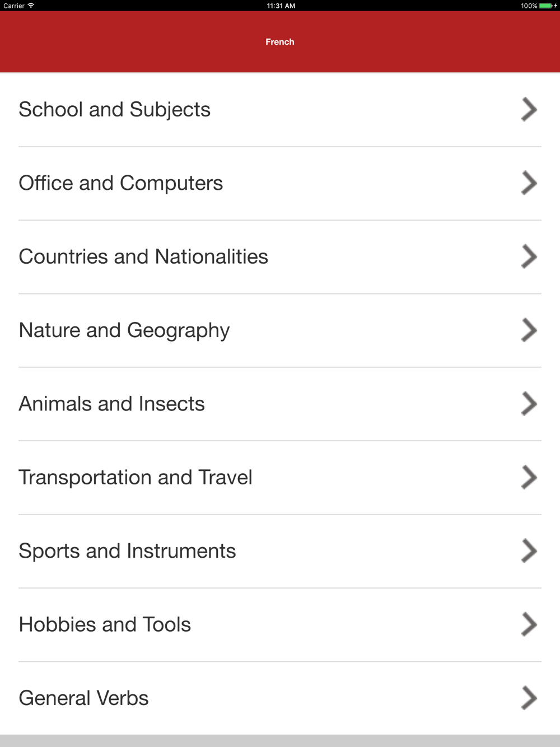This screenshot has height=747, width=560.
Task: Click the Transportation and Travel chevron icon
Action: click(x=529, y=478)
